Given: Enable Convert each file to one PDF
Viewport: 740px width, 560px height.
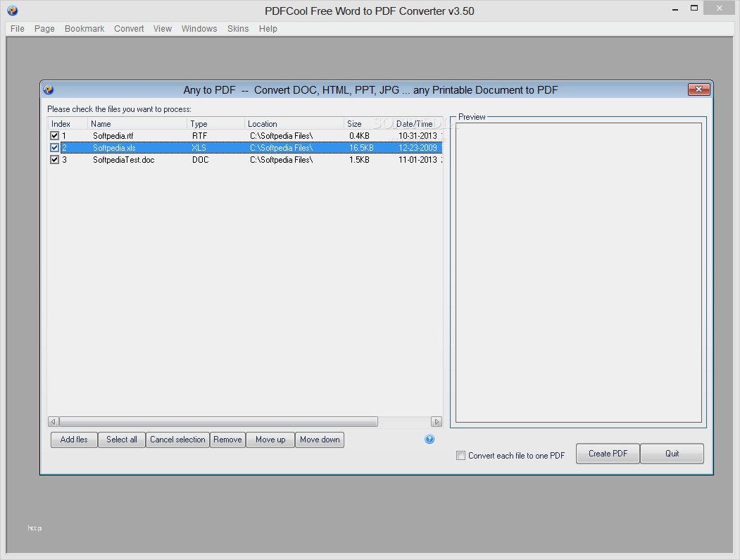Looking at the screenshot, I should pyautogui.click(x=460, y=456).
